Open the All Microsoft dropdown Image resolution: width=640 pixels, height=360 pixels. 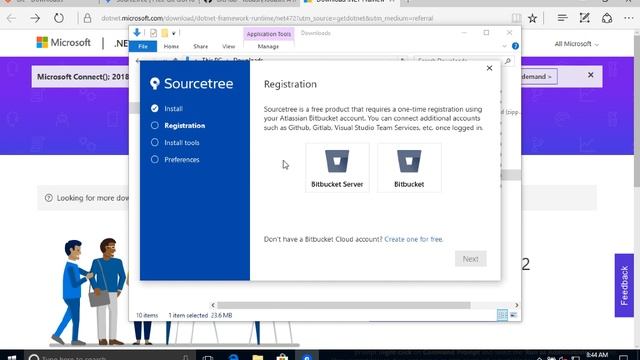pos(576,44)
